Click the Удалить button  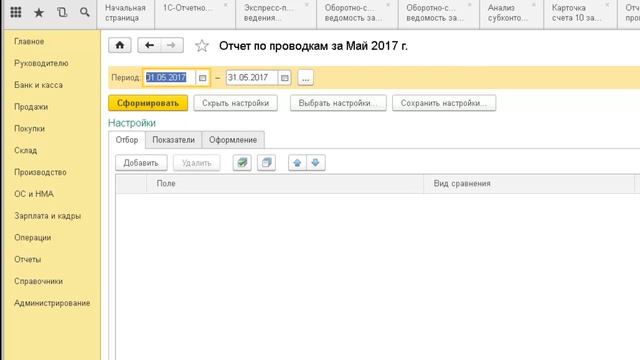point(197,163)
